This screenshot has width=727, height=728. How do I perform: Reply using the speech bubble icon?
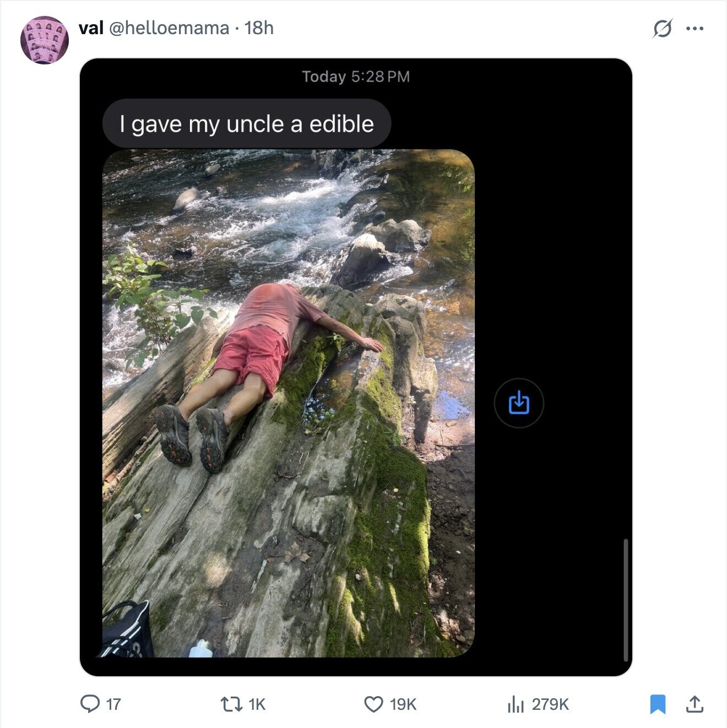[89, 704]
